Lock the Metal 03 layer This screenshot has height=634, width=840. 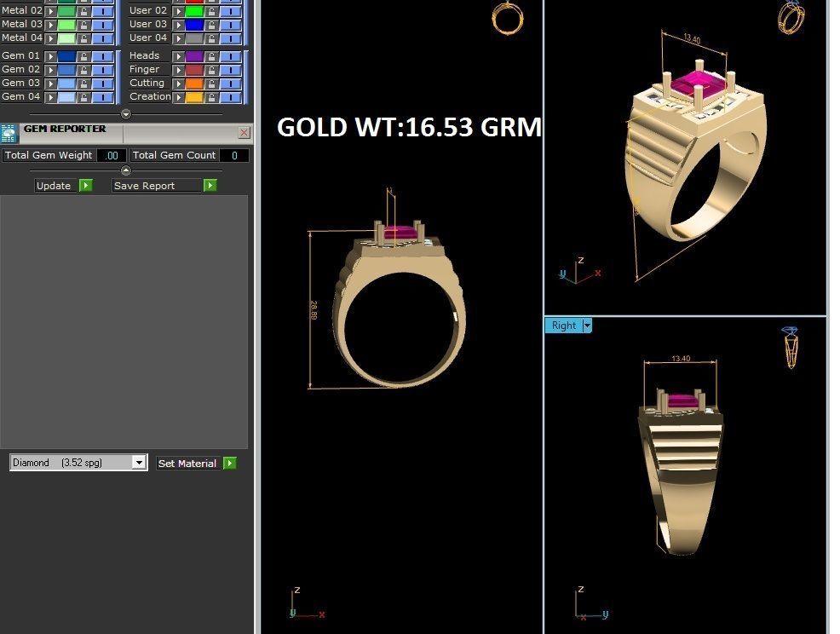coord(83,25)
